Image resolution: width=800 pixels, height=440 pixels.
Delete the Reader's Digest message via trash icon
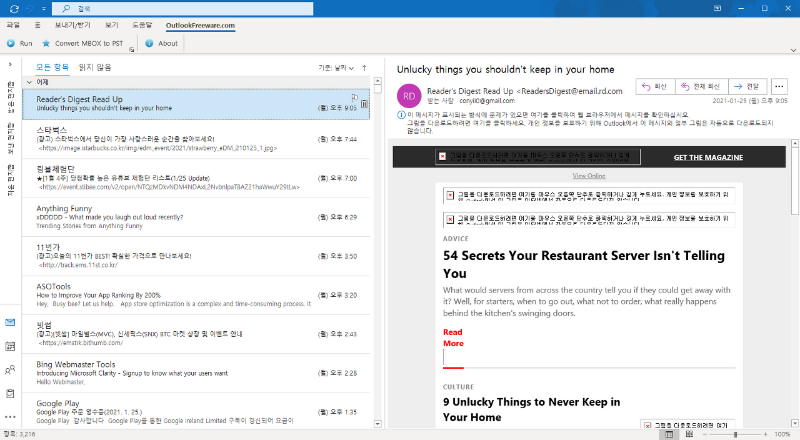tap(364, 104)
